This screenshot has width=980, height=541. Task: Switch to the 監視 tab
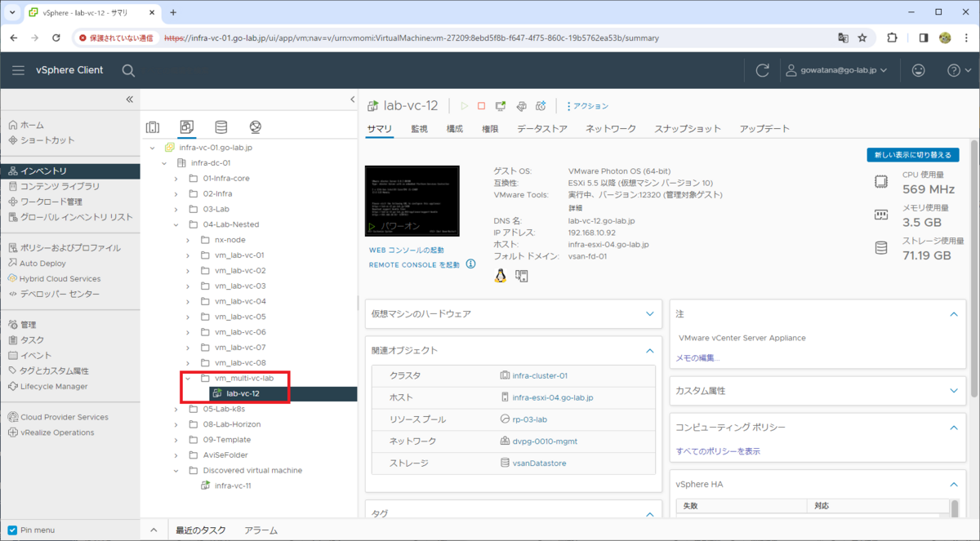tap(419, 129)
